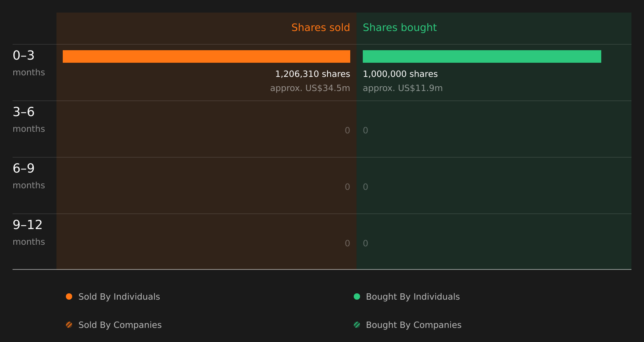Click the bought zero in 9–12 months row
This screenshot has height=342, width=644.
(x=366, y=243)
